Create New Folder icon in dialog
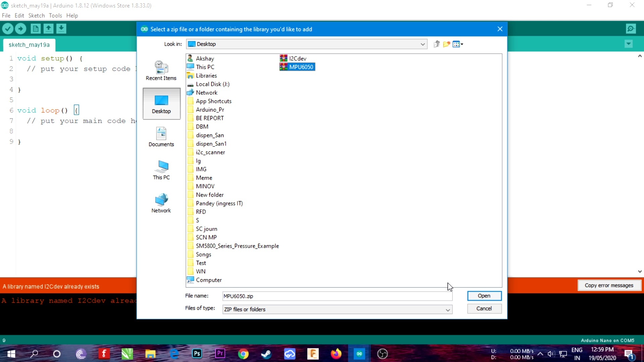 pyautogui.click(x=446, y=44)
